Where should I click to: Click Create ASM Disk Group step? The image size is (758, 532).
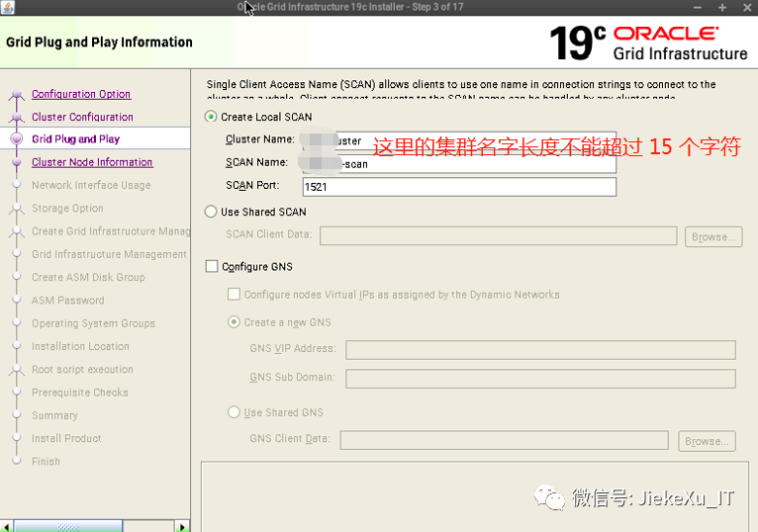pos(88,277)
